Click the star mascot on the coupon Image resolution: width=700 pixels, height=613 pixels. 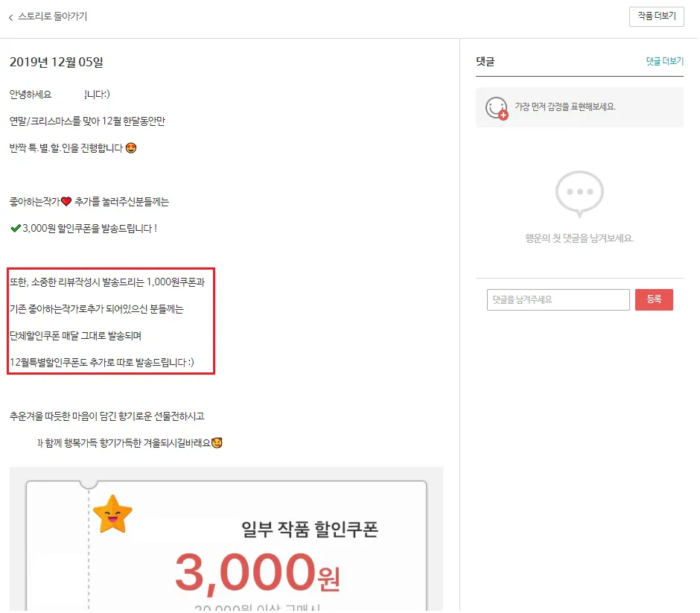point(113,515)
